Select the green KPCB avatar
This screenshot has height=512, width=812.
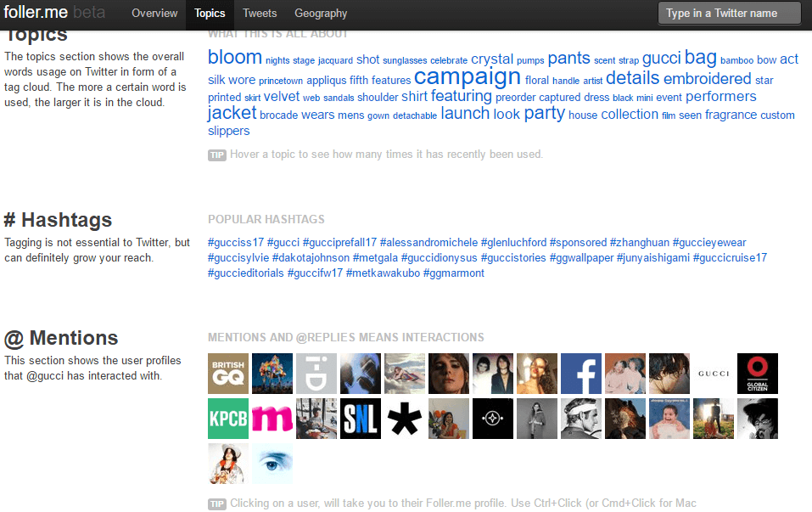click(x=228, y=419)
